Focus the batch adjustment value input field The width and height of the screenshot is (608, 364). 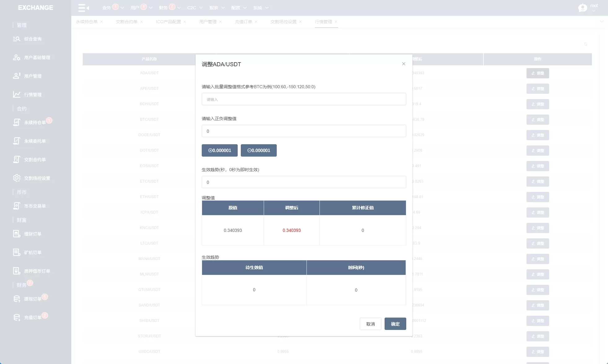(304, 99)
